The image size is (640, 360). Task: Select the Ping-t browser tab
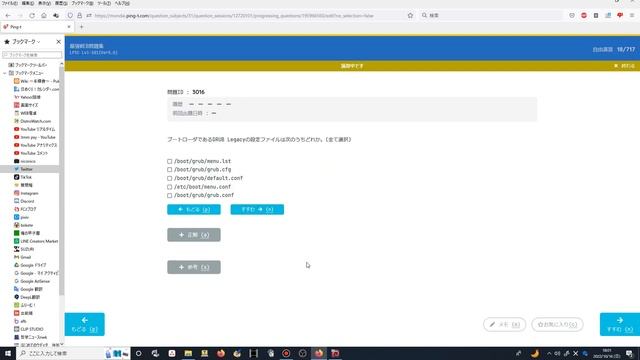[37, 27]
